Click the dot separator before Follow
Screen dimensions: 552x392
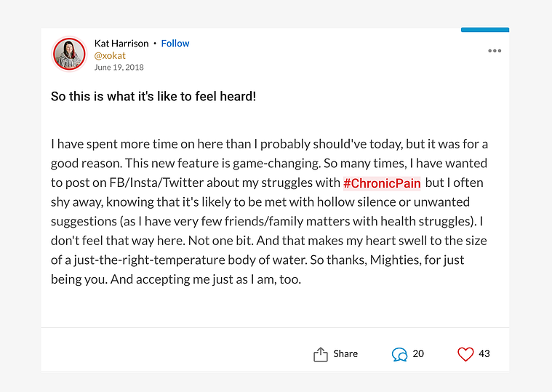(x=155, y=44)
